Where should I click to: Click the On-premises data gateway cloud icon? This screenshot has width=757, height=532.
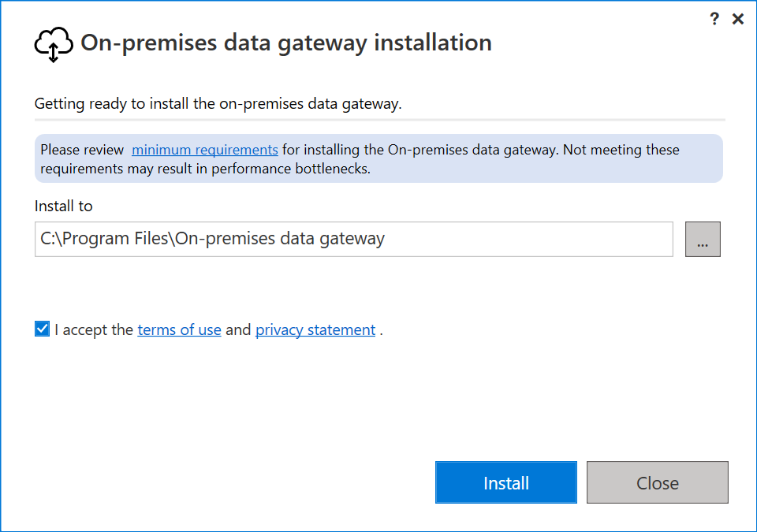[x=52, y=43]
